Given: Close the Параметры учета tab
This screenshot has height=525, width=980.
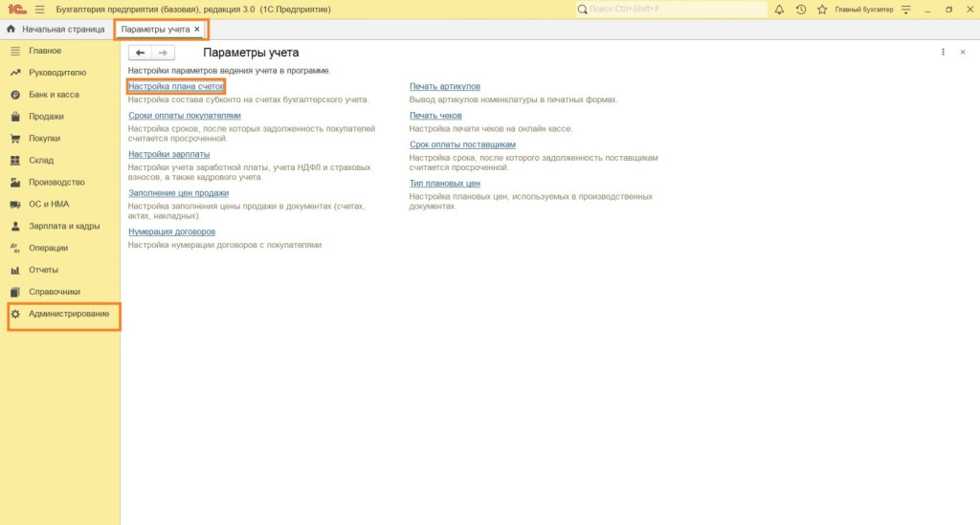Looking at the screenshot, I should click(197, 29).
